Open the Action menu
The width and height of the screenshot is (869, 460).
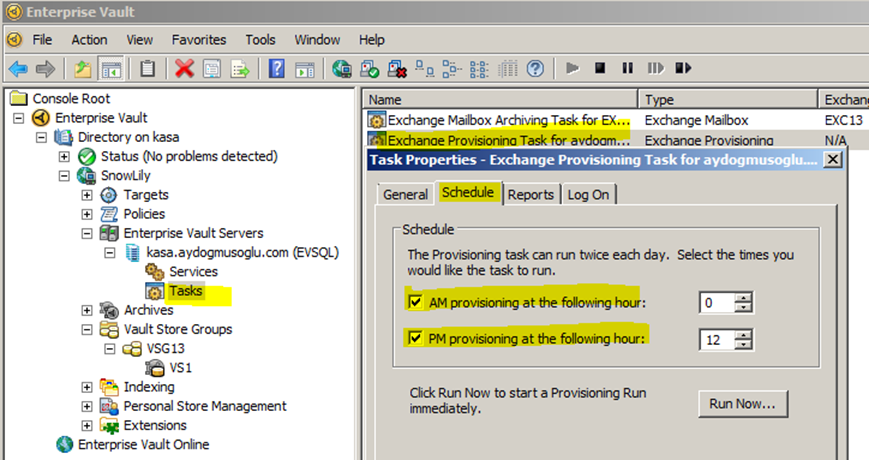point(89,40)
